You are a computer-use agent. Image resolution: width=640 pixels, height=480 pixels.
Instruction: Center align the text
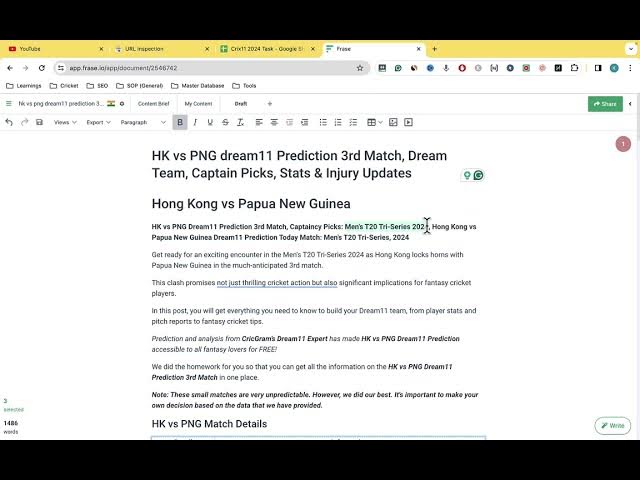point(274,122)
